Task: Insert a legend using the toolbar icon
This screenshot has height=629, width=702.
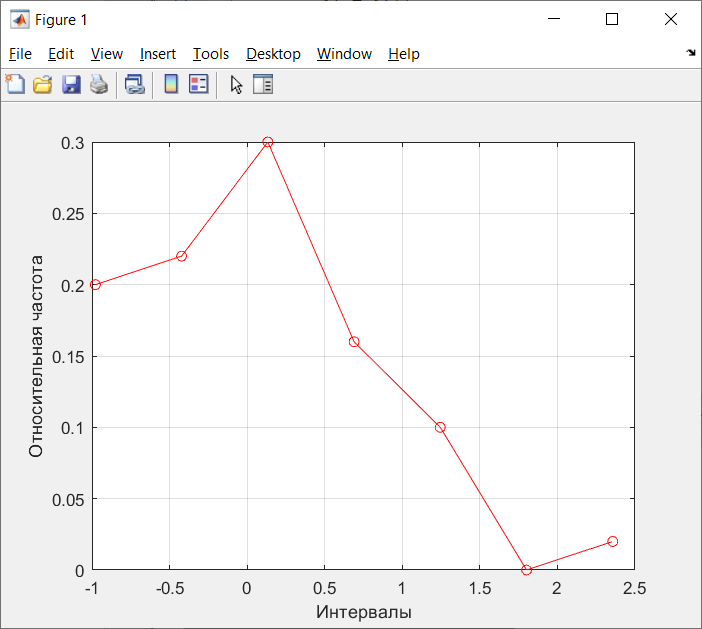Action: [199, 84]
